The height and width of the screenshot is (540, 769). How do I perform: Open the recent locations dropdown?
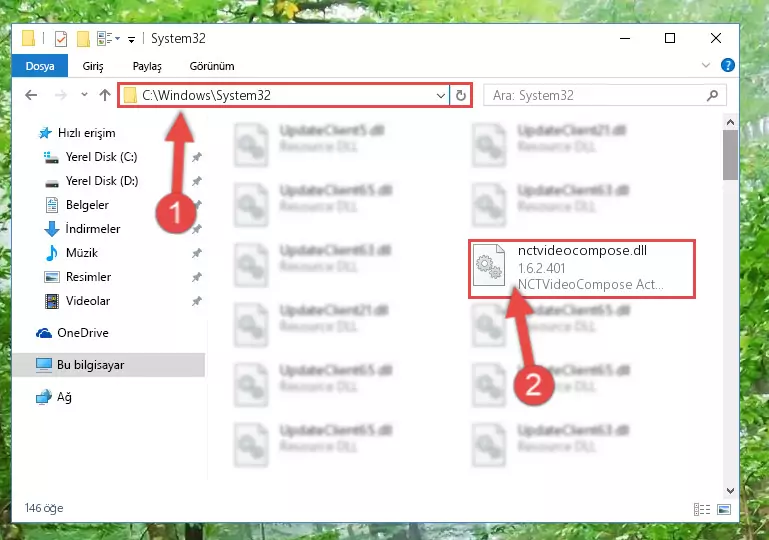coord(84,94)
